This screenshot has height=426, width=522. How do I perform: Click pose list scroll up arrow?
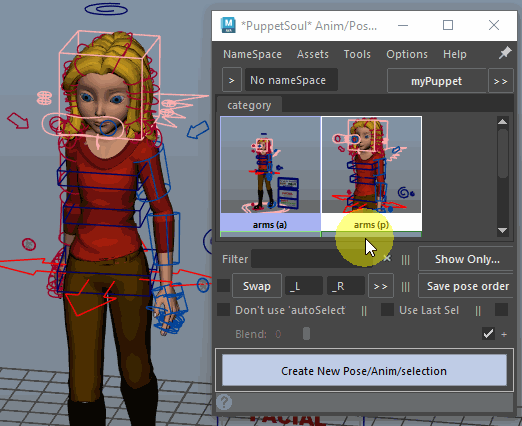coord(502,122)
